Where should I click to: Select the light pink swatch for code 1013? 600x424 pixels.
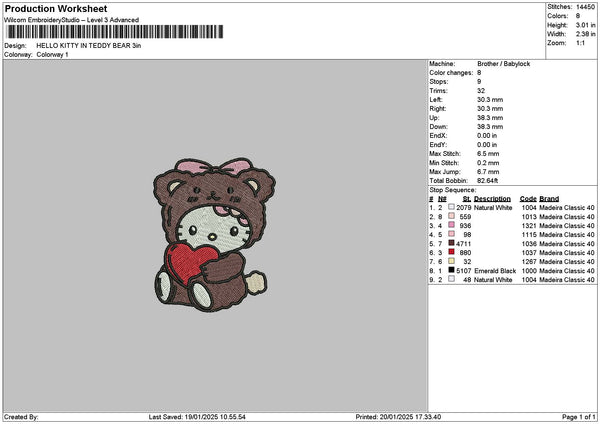point(452,216)
